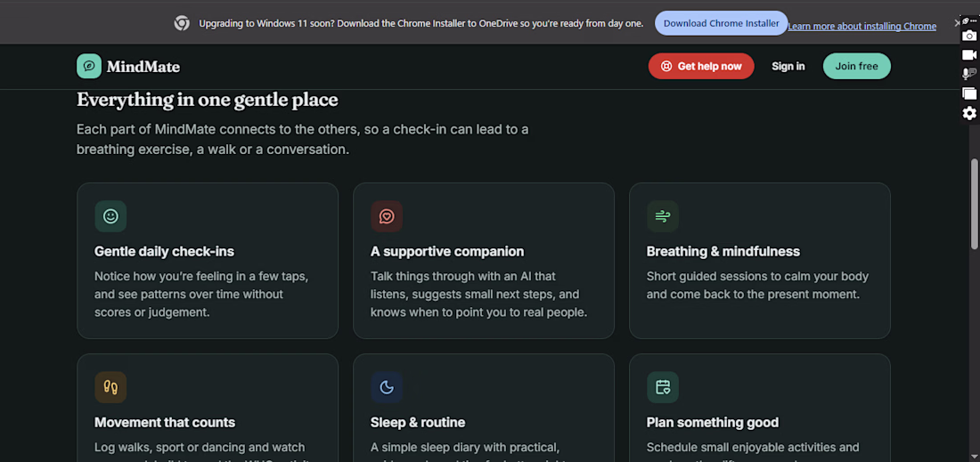Click the Chrome logo icon in the upgrade banner
The width and height of the screenshot is (980, 462).
pos(182,23)
